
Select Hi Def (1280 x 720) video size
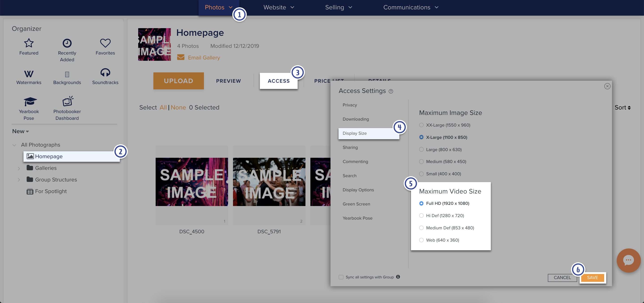pos(421,216)
